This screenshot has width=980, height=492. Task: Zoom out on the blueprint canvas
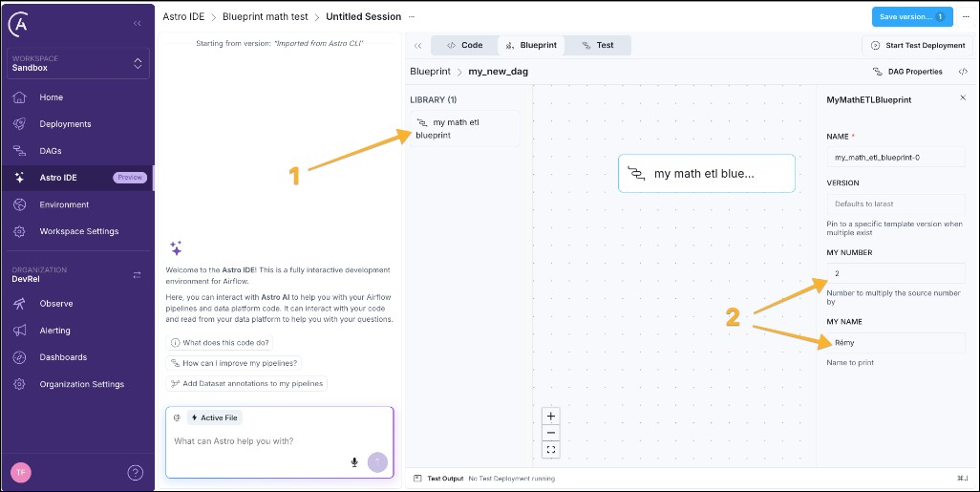pyautogui.click(x=551, y=433)
